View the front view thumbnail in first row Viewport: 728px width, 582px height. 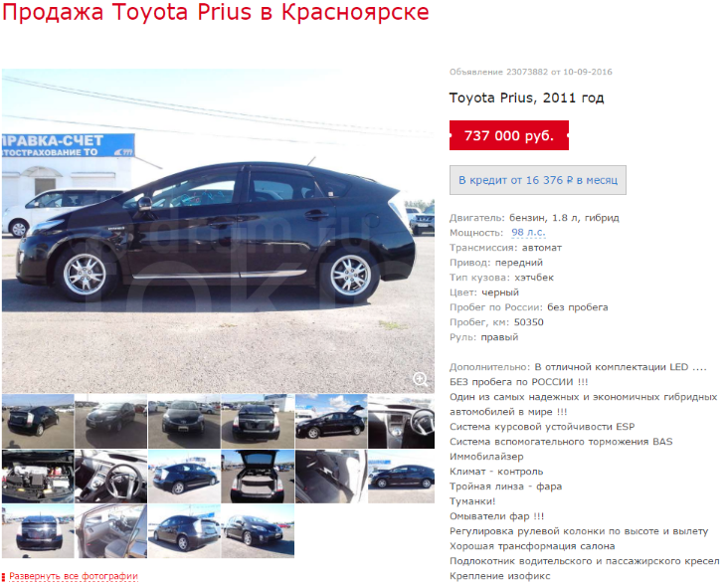[x=184, y=421]
